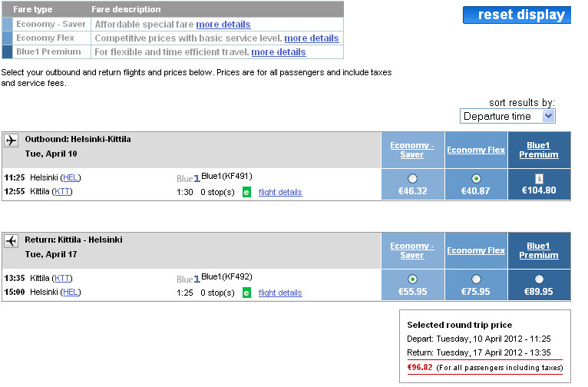The width and height of the screenshot is (588, 387).
Task: Select outbound Economy Flex fare €40.87
Action: (x=476, y=178)
